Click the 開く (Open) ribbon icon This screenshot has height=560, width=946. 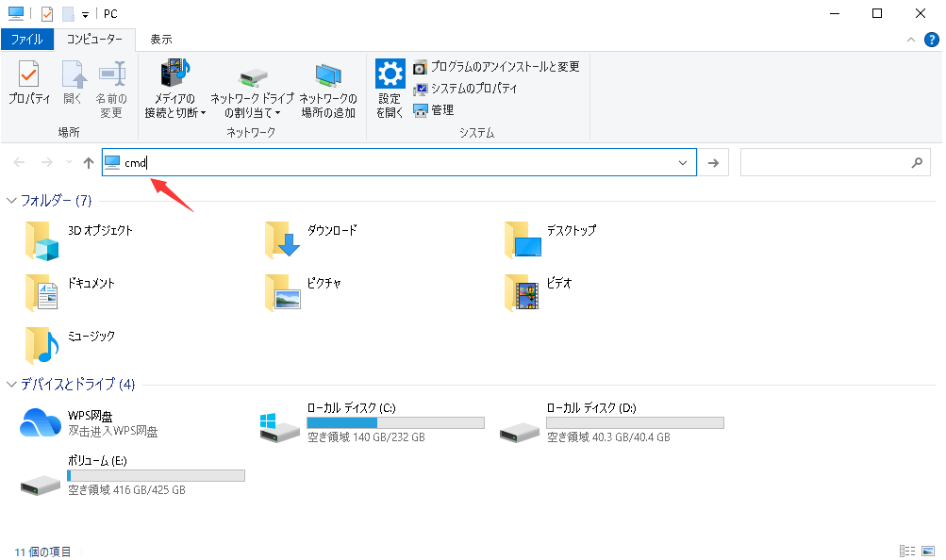[x=73, y=85]
